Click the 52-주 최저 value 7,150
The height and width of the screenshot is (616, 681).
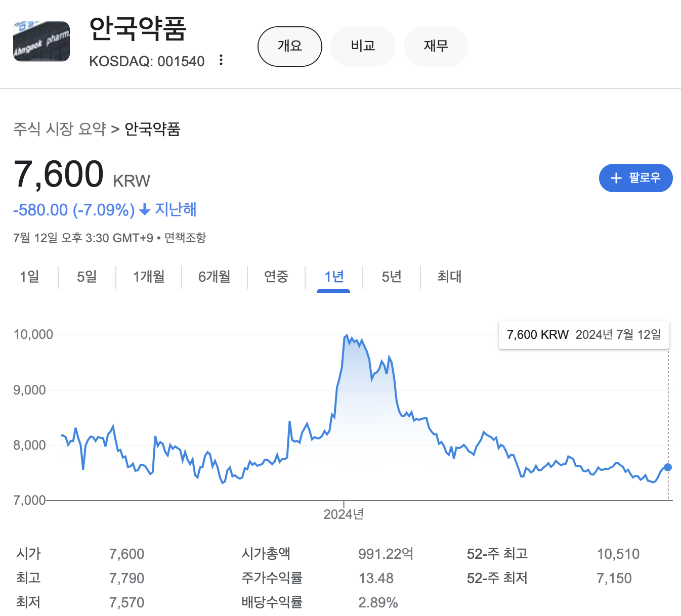pos(614,578)
